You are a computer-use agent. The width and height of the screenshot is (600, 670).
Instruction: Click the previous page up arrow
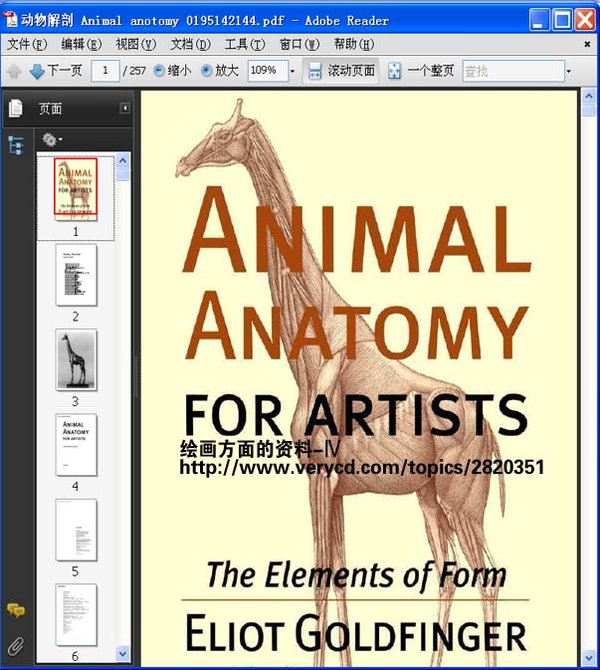14,71
